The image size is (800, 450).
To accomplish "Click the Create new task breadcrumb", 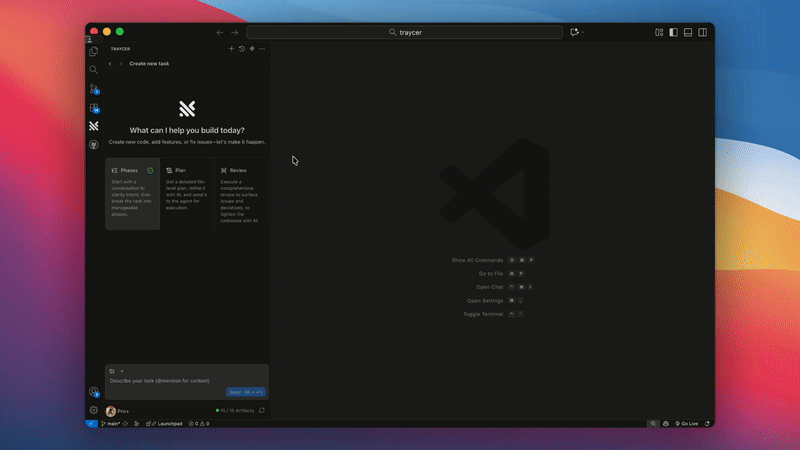I will [x=149, y=64].
